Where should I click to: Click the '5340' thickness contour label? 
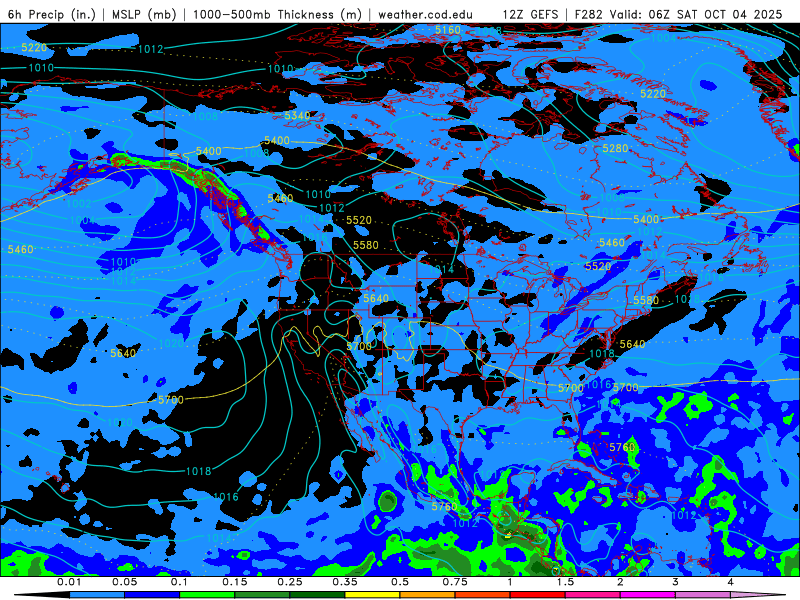point(297,116)
